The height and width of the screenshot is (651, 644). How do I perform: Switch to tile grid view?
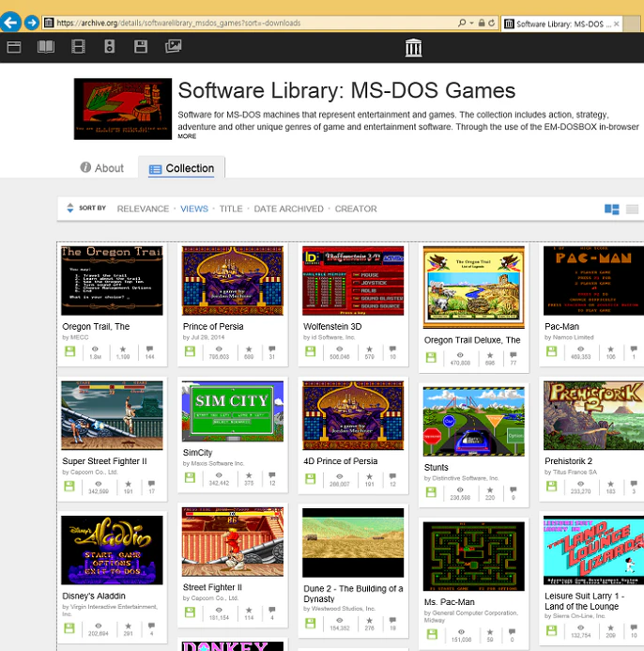(612, 209)
